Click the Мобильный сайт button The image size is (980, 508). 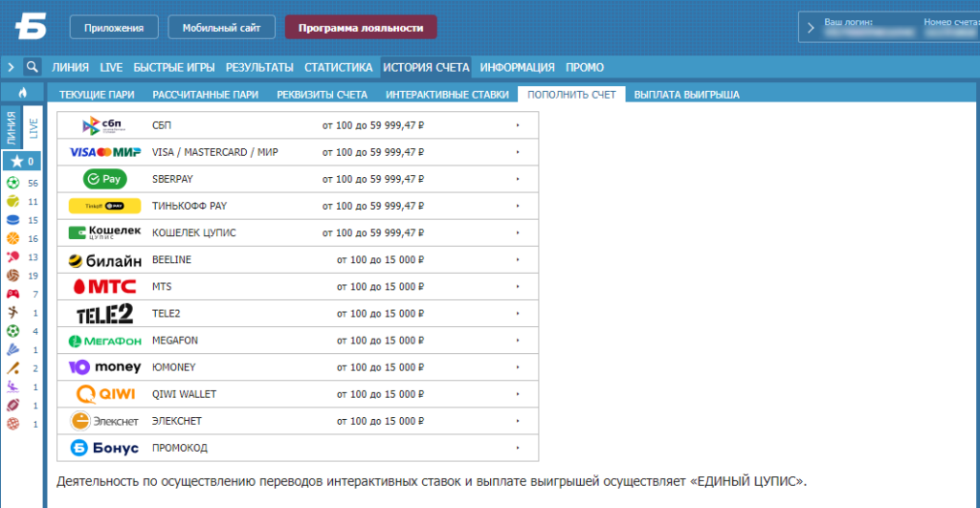221,28
